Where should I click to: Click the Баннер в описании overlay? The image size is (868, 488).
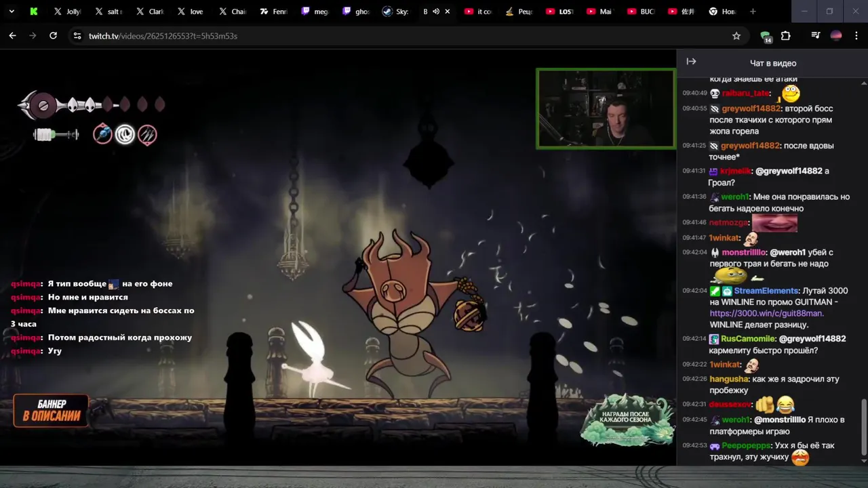coord(52,411)
